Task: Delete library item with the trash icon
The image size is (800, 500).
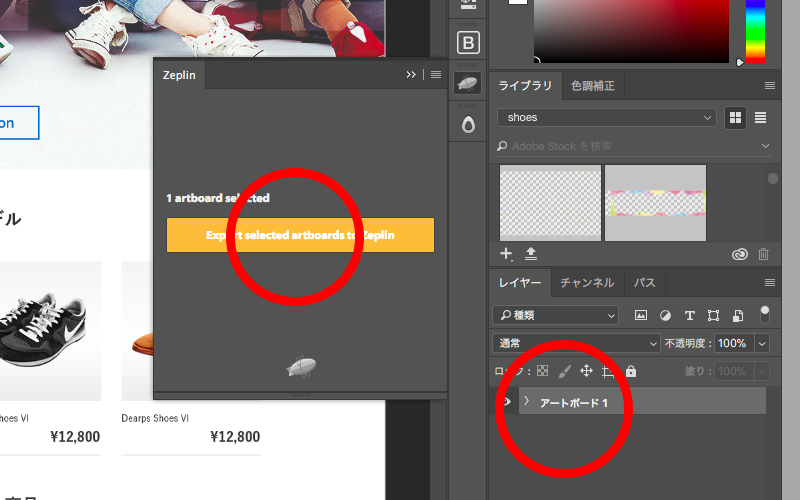Action: tap(764, 255)
